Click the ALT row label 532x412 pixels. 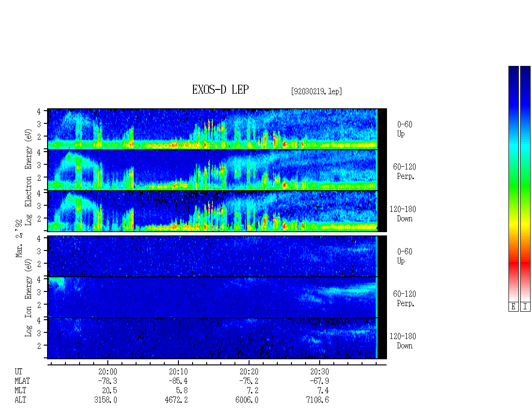point(20,400)
